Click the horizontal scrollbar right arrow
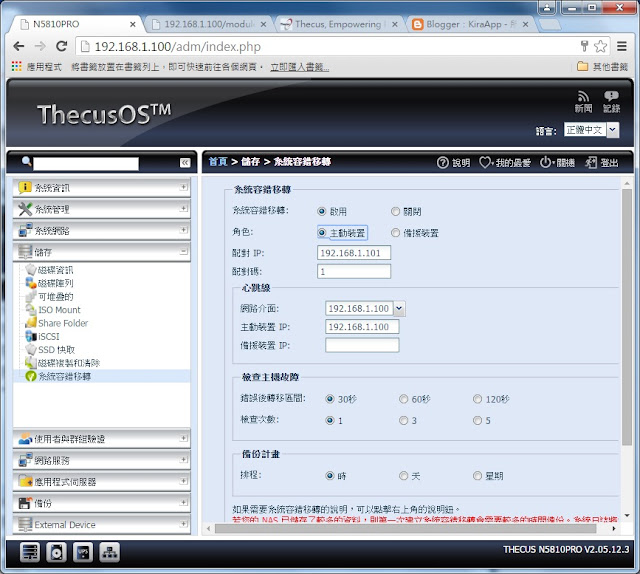Image resolution: width=640 pixels, height=574 pixels. tap(613, 528)
